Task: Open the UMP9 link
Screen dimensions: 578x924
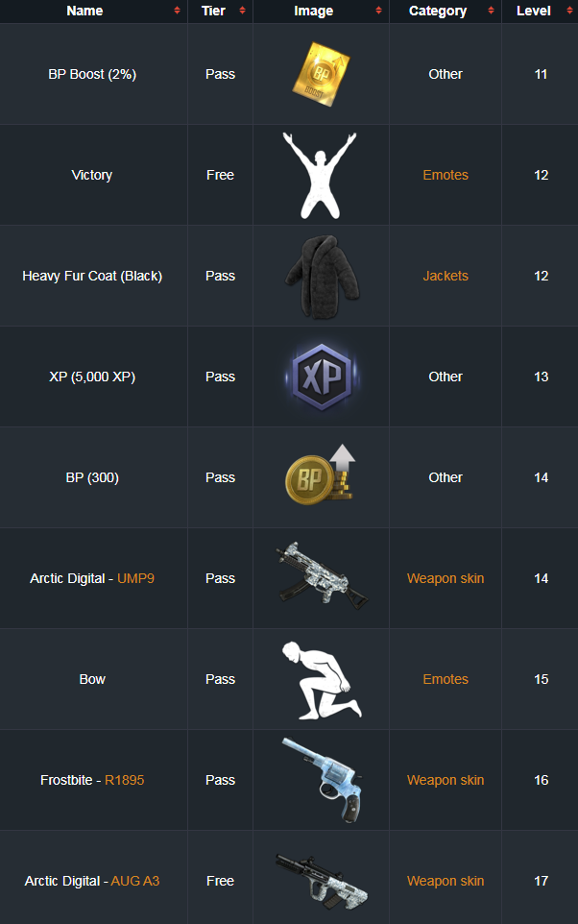Action: point(135,578)
